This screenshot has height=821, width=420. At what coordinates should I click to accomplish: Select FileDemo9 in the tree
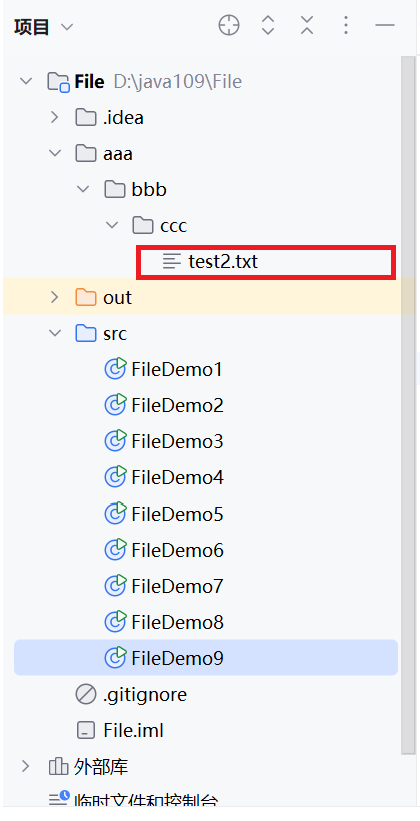206,658
